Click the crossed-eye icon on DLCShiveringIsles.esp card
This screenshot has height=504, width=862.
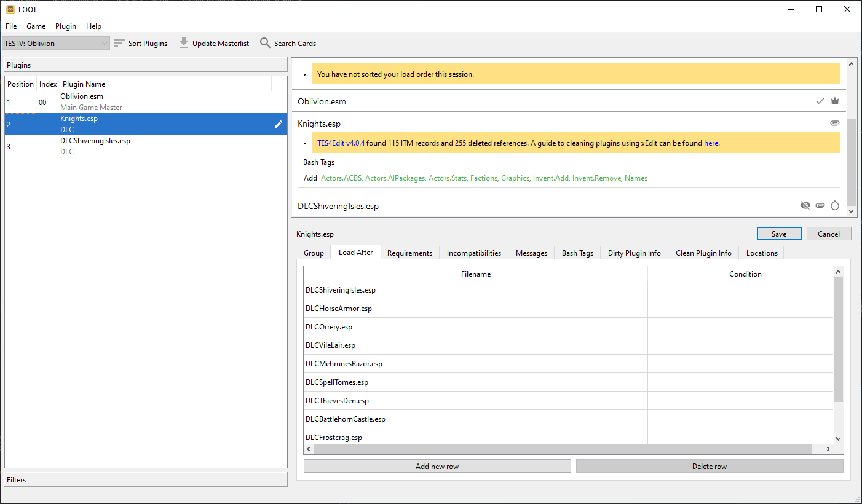click(805, 205)
